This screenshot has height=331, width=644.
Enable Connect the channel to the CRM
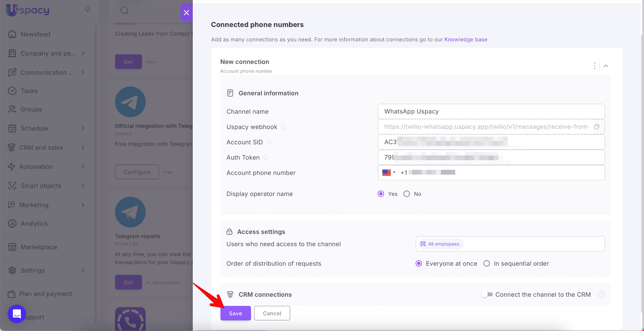coord(487,295)
